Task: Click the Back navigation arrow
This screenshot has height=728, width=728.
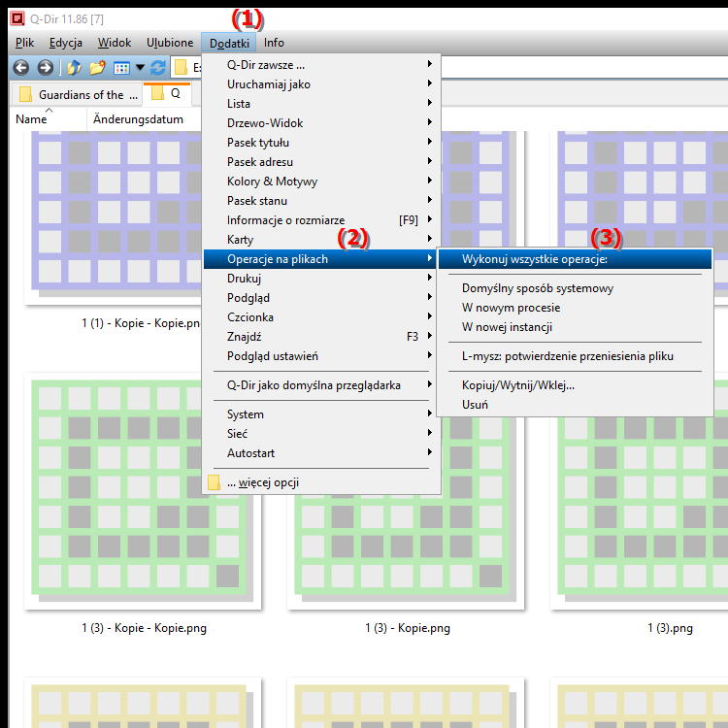Action: [21, 68]
